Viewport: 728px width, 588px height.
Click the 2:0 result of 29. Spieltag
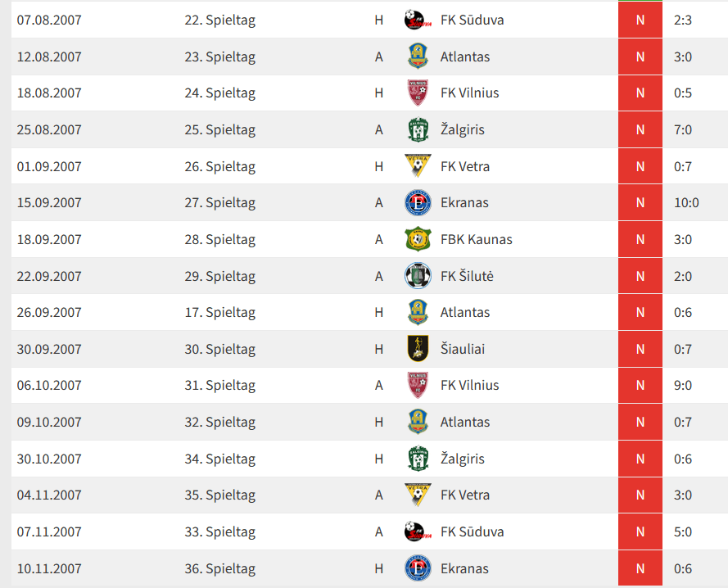click(683, 276)
